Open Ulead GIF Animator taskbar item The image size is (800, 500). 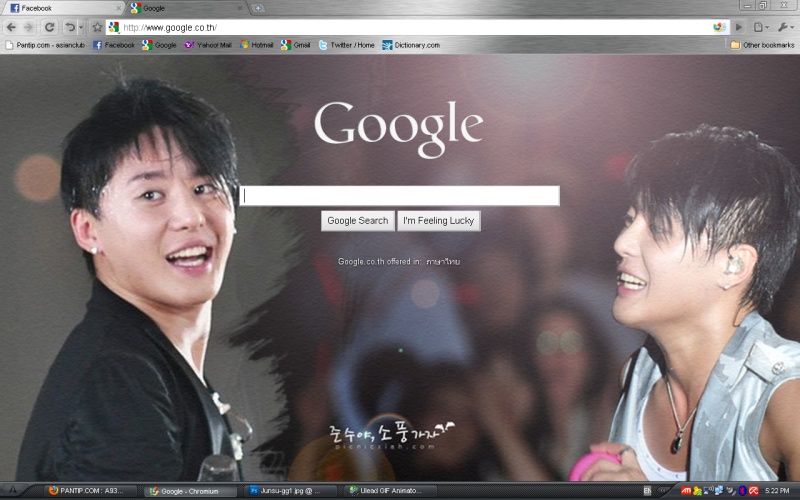pos(391,491)
